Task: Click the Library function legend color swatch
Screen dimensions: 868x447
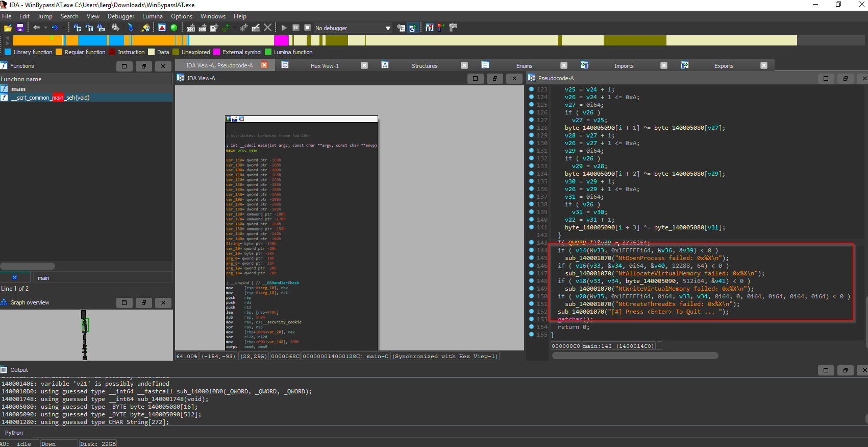Action: pos(8,52)
